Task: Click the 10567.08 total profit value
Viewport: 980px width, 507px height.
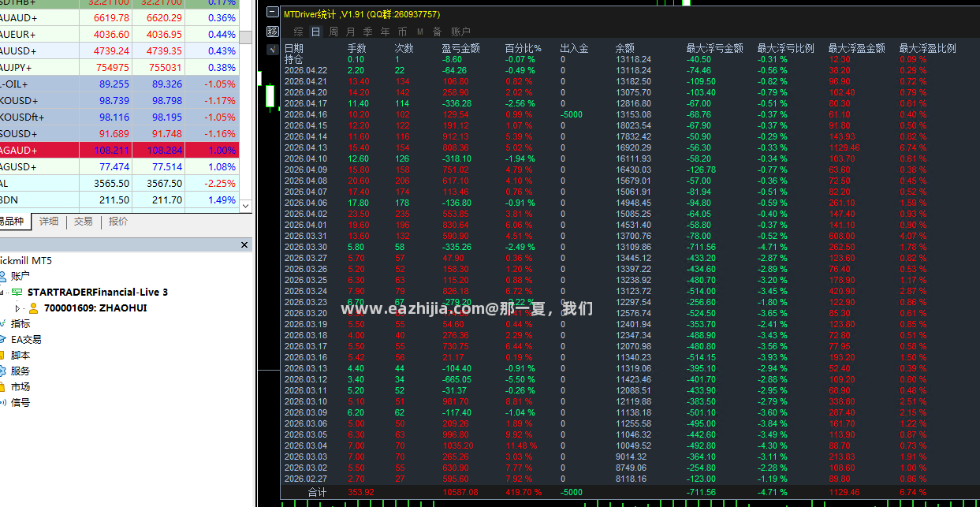Action: coord(460,492)
